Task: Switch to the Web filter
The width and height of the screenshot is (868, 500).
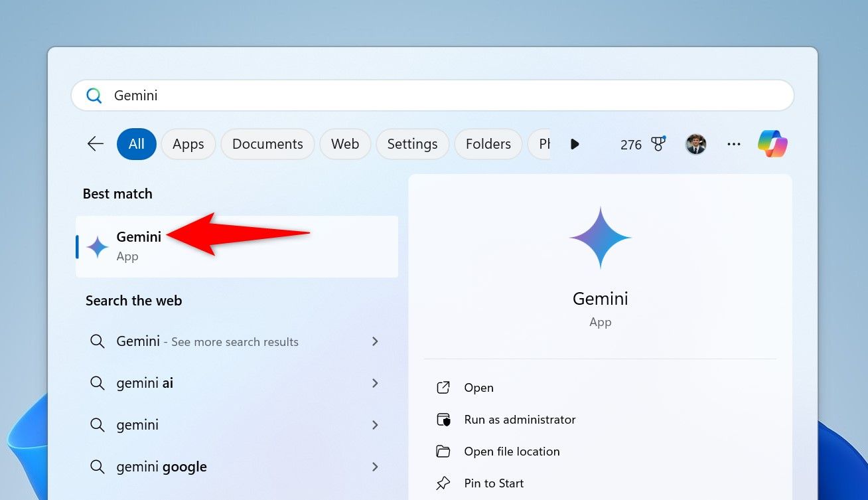Action: [x=344, y=144]
